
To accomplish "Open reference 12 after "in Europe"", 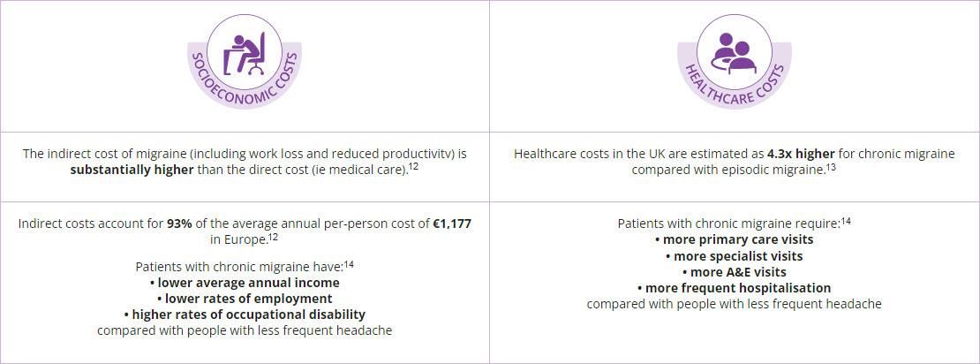I will click(275, 235).
